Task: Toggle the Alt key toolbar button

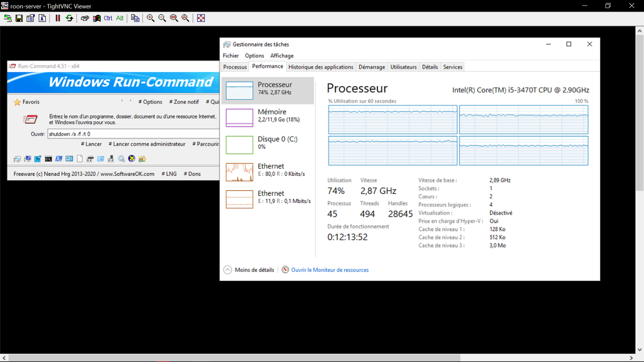Action: [x=120, y=18]
